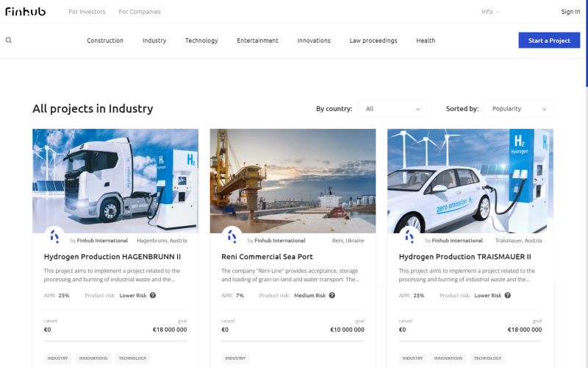The height and width of the screenshot is (368, 588).
Task: Expand the Info dropdown menu
Action: point(490,12)
